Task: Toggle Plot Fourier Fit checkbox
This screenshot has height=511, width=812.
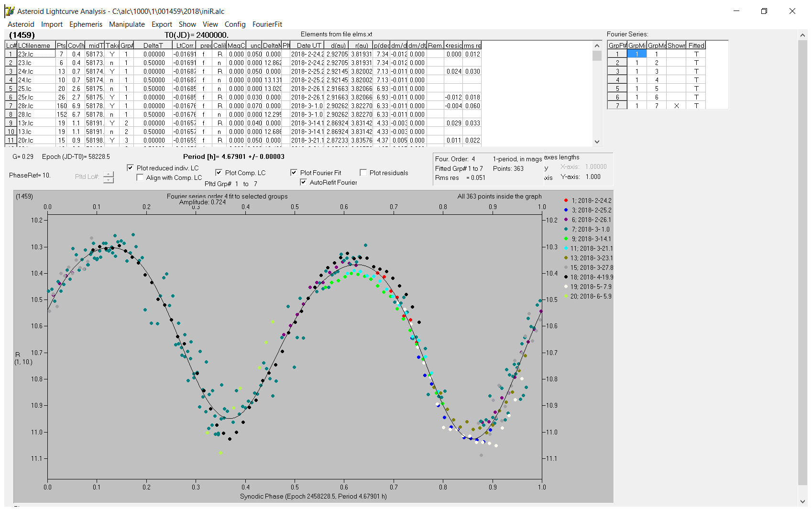Action: coord(294,173)
